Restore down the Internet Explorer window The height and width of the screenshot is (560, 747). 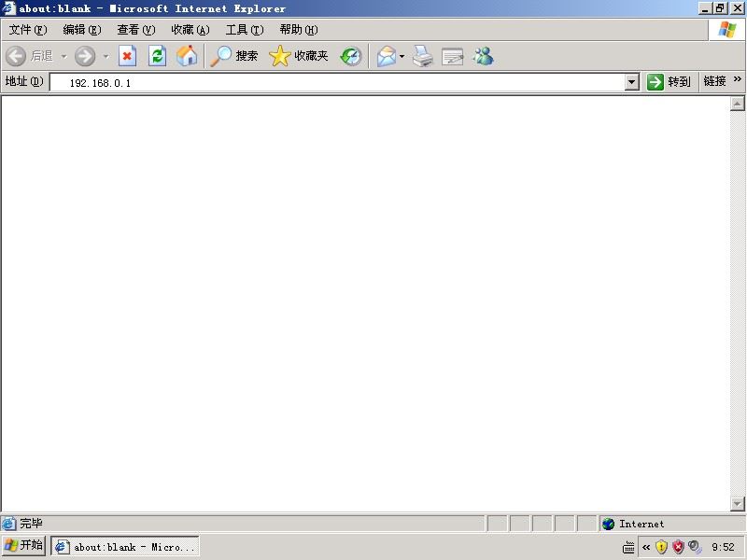[x=720, y=8]
